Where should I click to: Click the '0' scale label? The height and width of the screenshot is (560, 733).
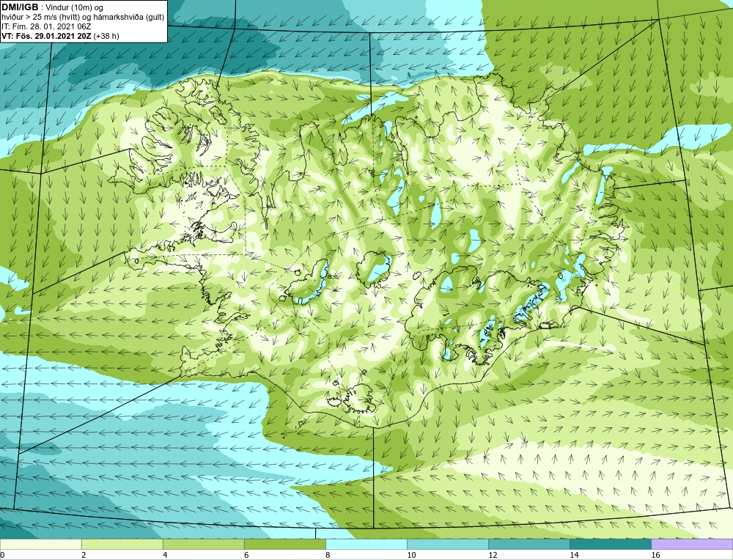coord(2,555)
